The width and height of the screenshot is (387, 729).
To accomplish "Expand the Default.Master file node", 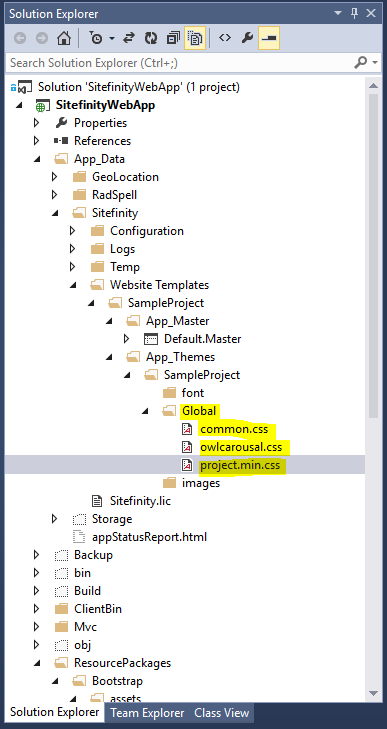I will 127,339.
